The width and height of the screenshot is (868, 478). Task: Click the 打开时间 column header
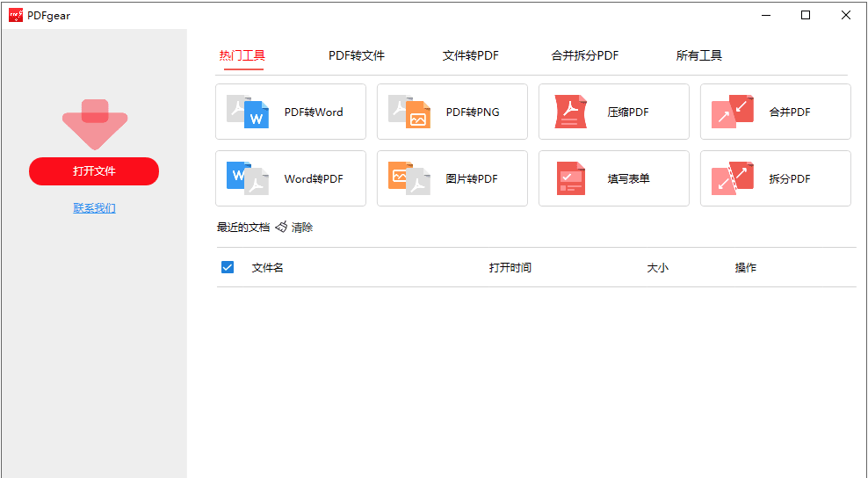[510, 267]
